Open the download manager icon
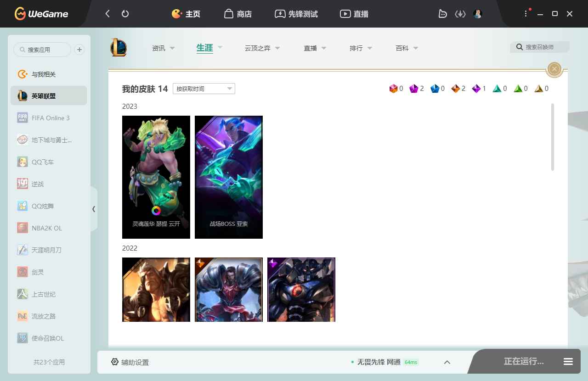Image resolution: width=588 pixels, height=381 pixels. point(460,14)
